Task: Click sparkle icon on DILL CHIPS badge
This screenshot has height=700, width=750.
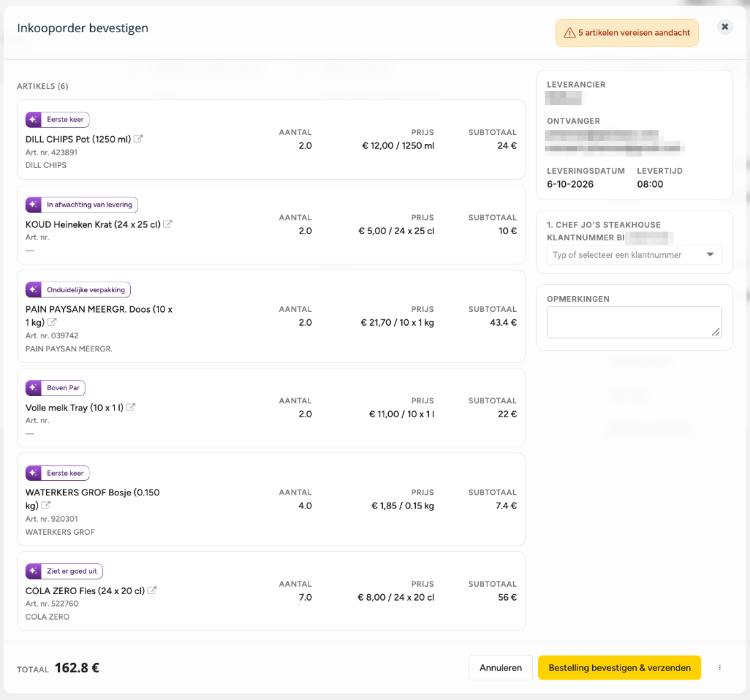Action: pyautogui.click(x=34, y=120)
